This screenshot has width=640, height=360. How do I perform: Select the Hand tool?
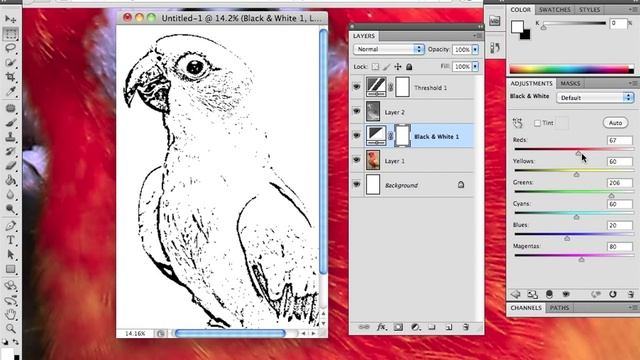(x=11, y=314)
